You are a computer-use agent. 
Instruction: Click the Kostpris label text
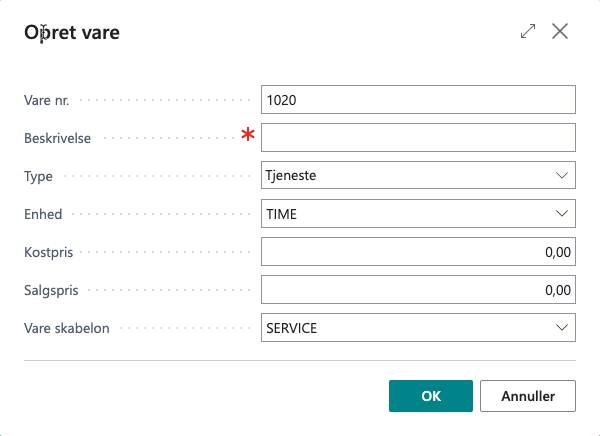[x=49, y=252]
